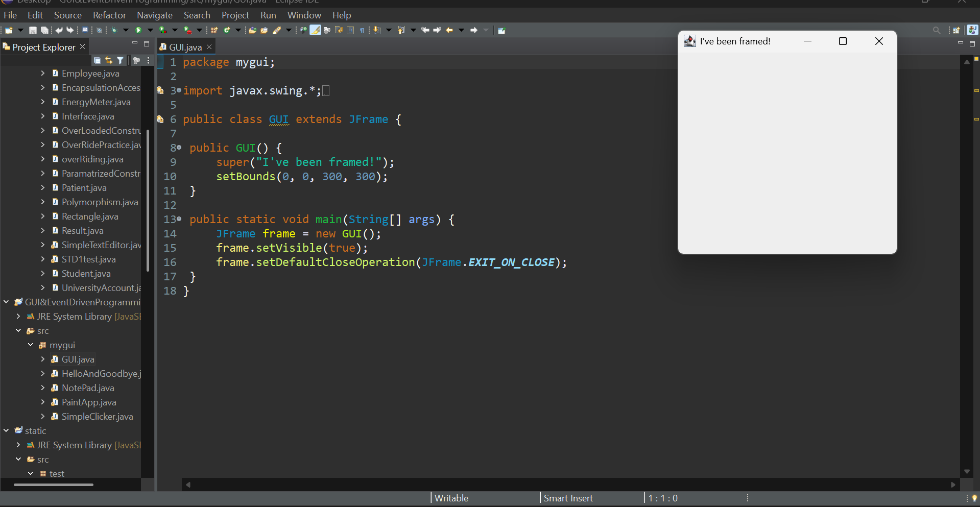980x507 pixels.
Task: Open the Refactor menu
Action: click(109, 15)
